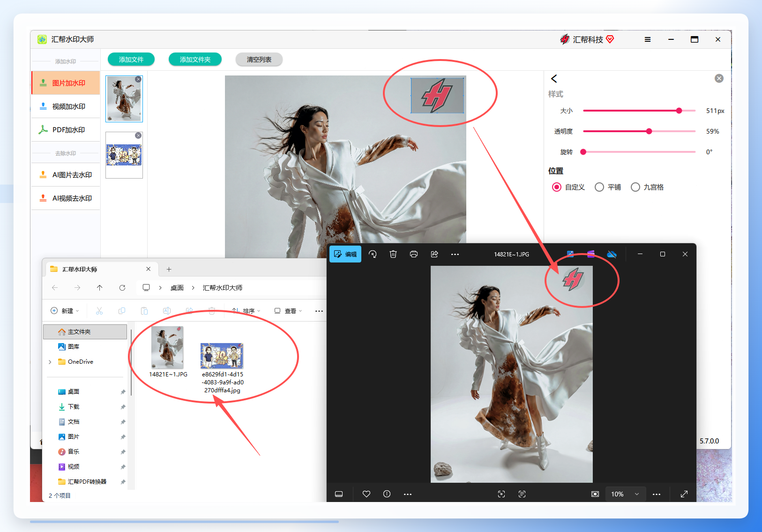Click the scan text icon in Photos bottom bar

click(x=522, y=494)
